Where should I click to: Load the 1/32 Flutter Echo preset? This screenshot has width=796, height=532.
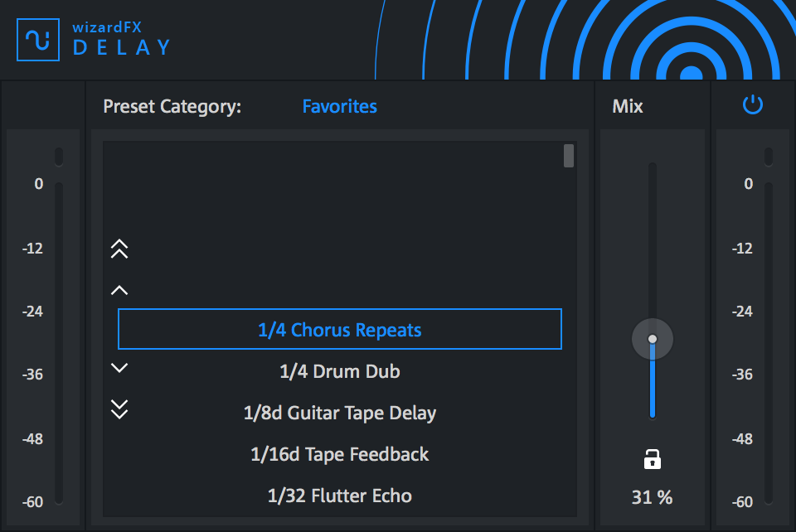pyautogui.click(x=339, y=496)
